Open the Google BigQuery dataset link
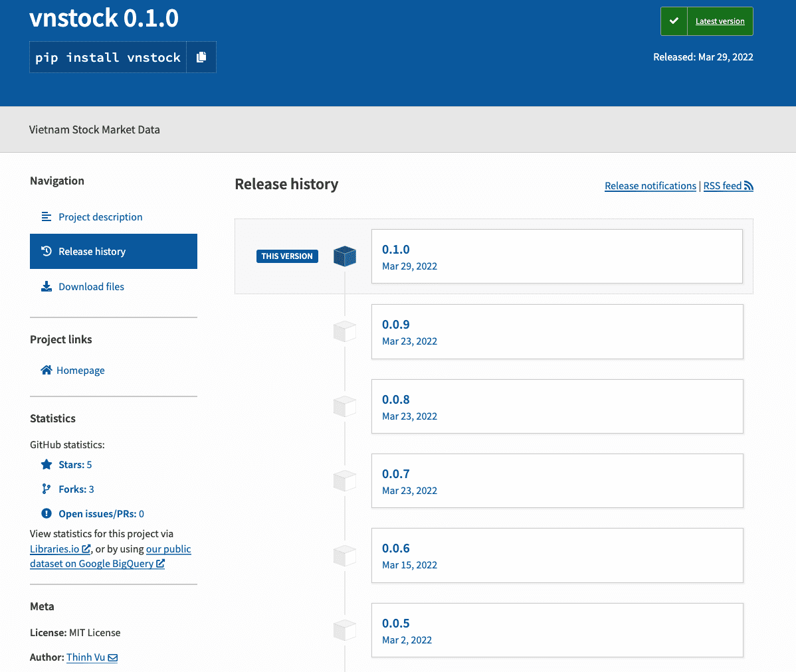The width and height of the screenshot is (796, 672). [97, 563]
